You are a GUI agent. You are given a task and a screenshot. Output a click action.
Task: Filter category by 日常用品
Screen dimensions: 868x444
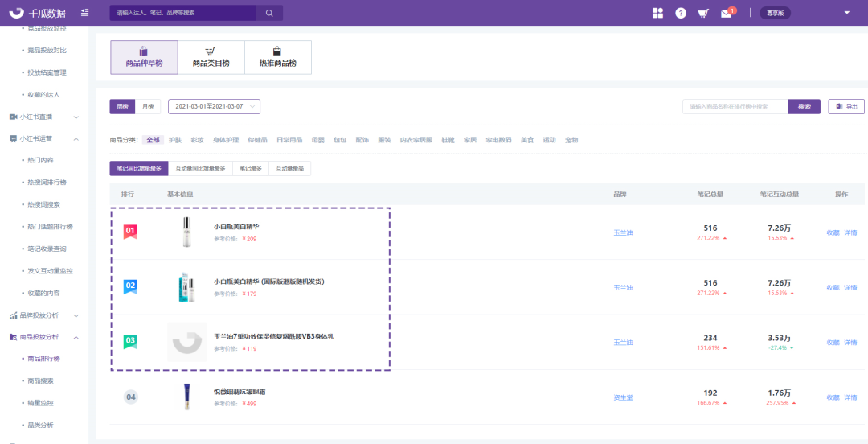(289, 140)
